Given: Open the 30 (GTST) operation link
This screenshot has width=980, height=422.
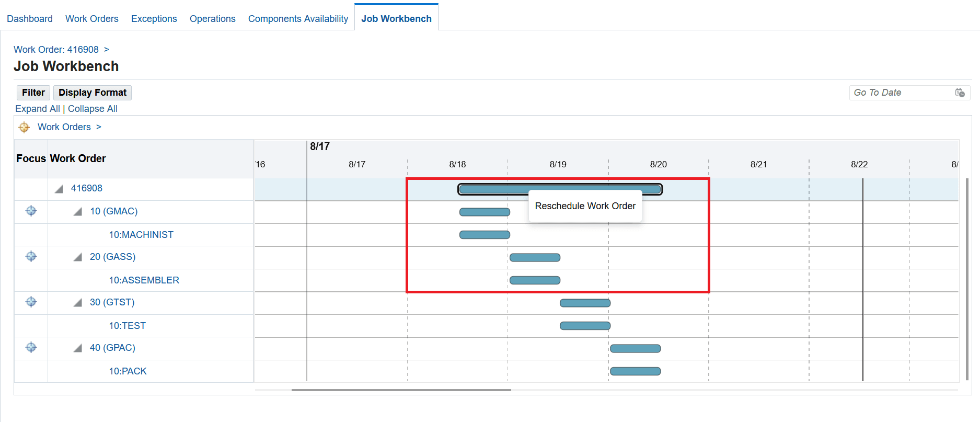Looking at the screenshot, I should (x=112, y=302).
